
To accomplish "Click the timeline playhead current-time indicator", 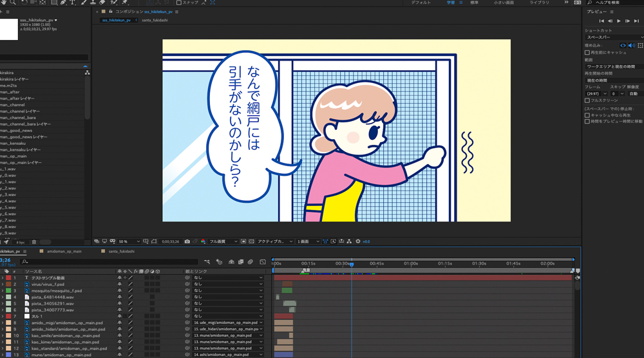I will 352,264.
